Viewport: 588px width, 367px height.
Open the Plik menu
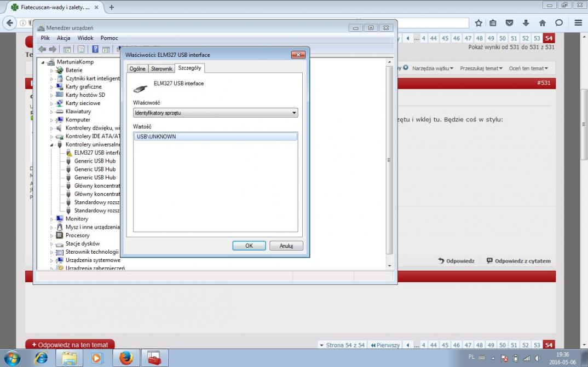(45, 38)
